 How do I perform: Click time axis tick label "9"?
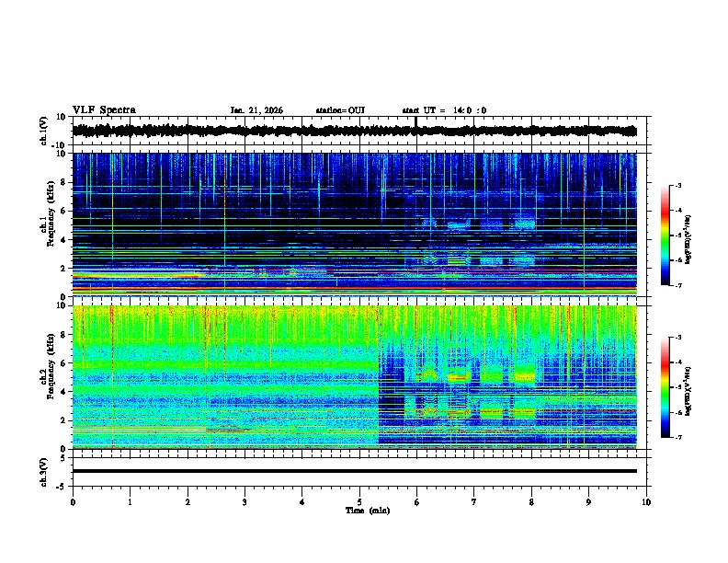coord(588,502)
